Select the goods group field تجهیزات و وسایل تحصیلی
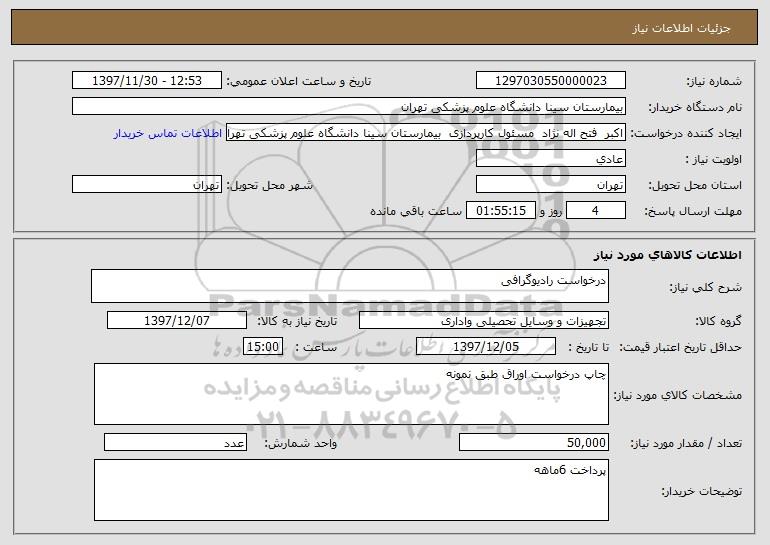The height and width of the screenshot is (545, 770). (484, 321)
